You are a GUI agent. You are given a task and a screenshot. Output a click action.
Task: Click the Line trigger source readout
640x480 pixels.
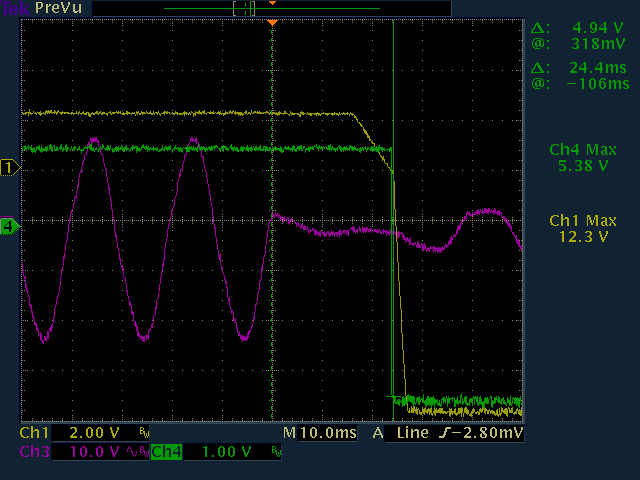[413, 433]
